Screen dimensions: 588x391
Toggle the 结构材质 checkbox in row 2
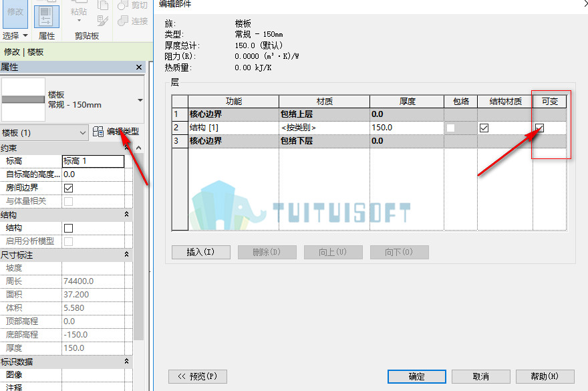click(484, 128)
